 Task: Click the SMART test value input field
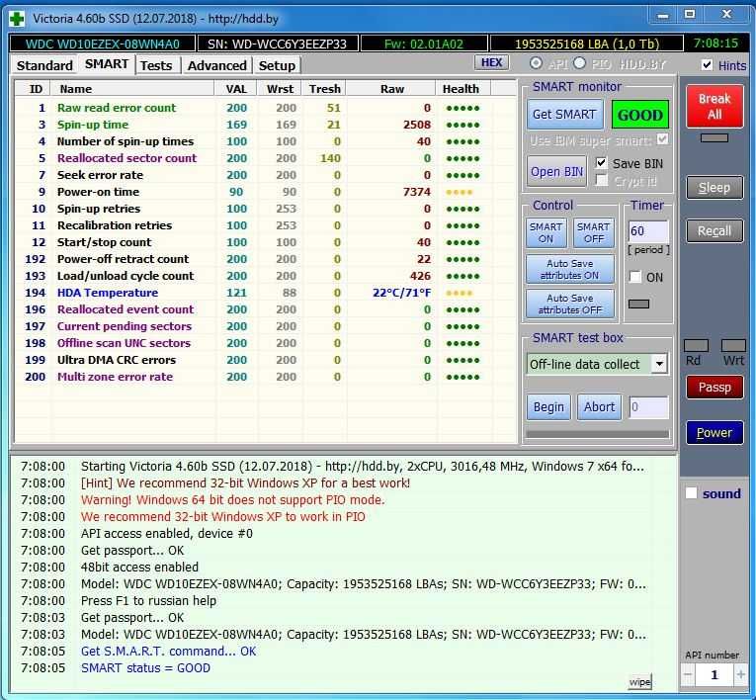(x=648, y=407)
